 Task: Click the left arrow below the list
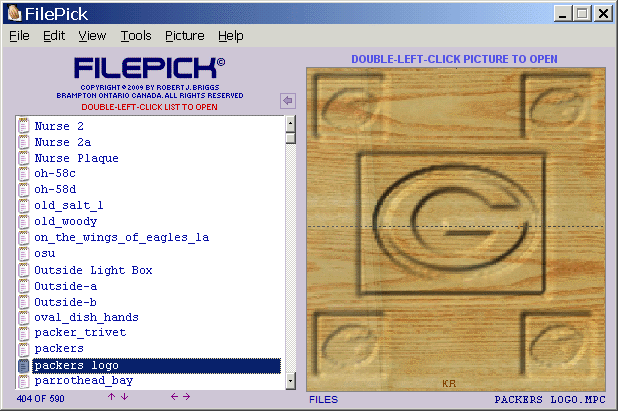click(174, 396)
